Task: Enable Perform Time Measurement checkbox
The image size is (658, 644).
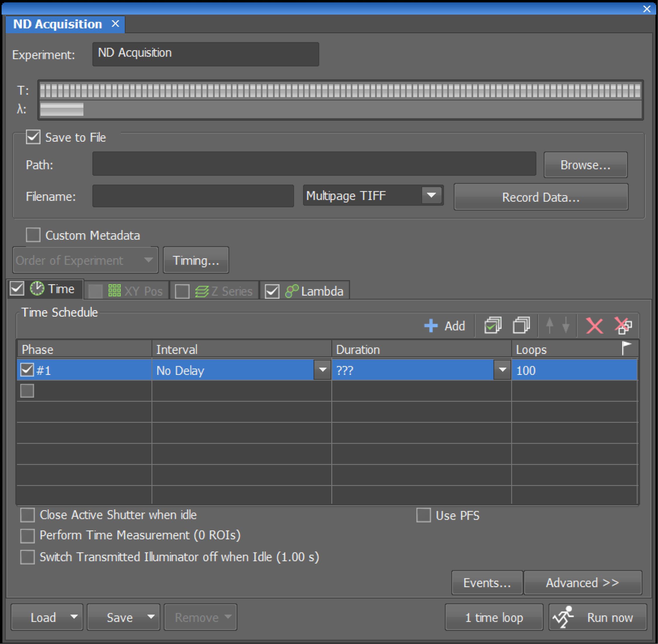Action: pos(27,536)
